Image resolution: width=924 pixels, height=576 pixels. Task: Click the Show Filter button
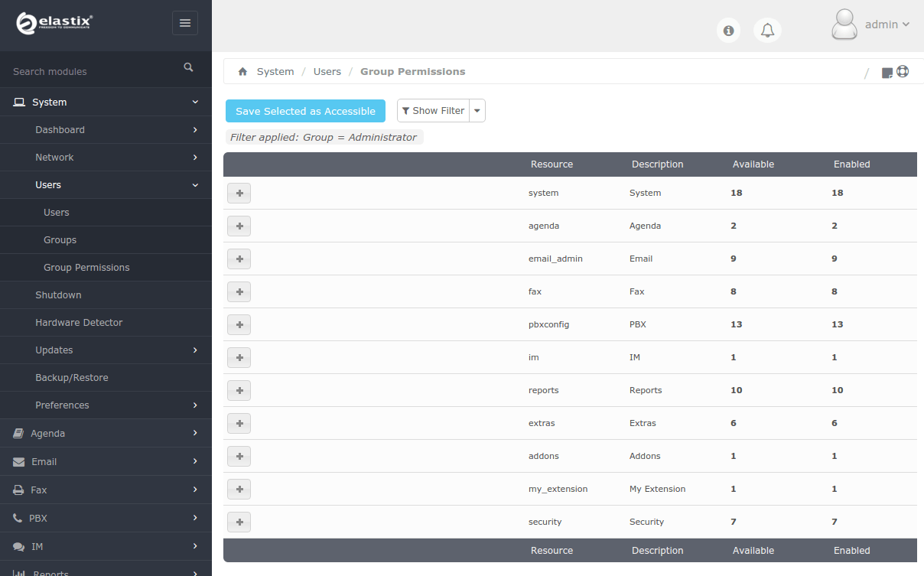pos(433,111)
